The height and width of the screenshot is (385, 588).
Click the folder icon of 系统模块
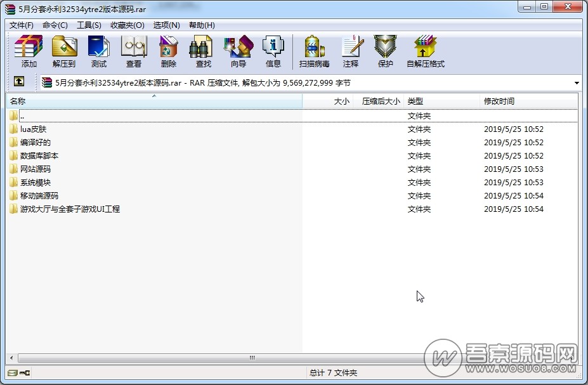tap(13, 182)
